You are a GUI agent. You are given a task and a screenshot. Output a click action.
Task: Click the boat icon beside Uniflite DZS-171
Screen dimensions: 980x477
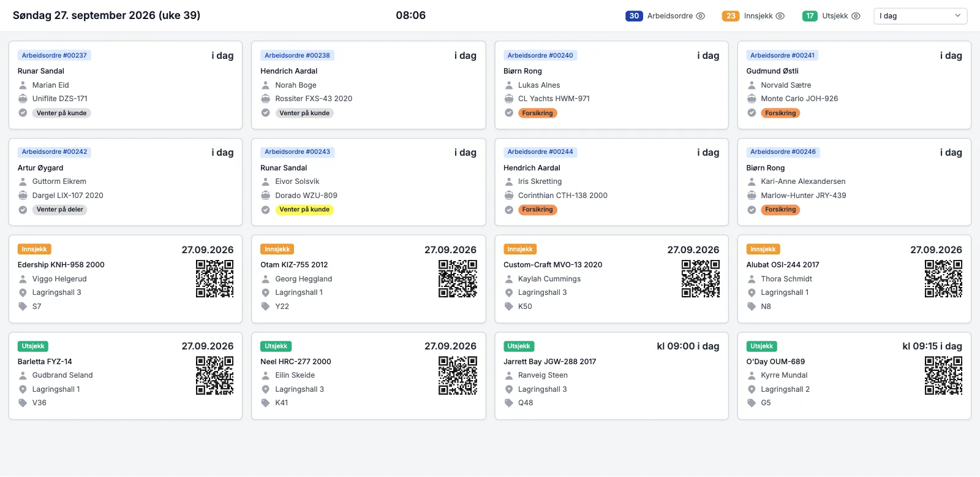point(23,99)
